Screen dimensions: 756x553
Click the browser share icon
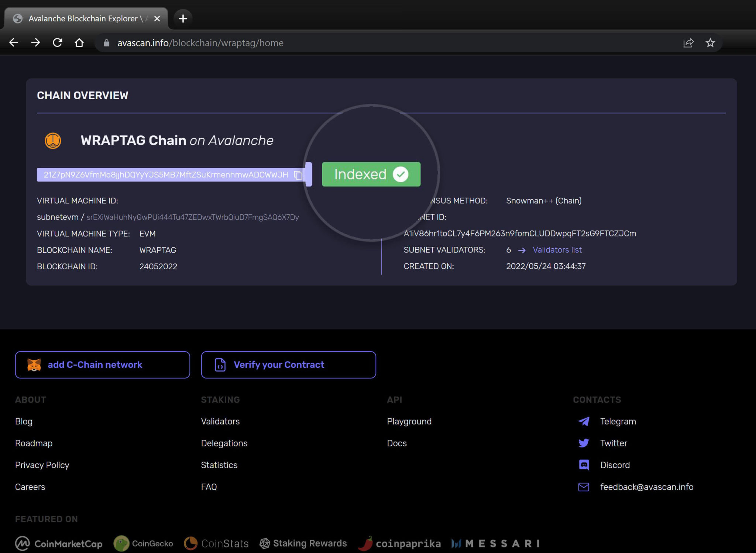click(x=688, y=43)
